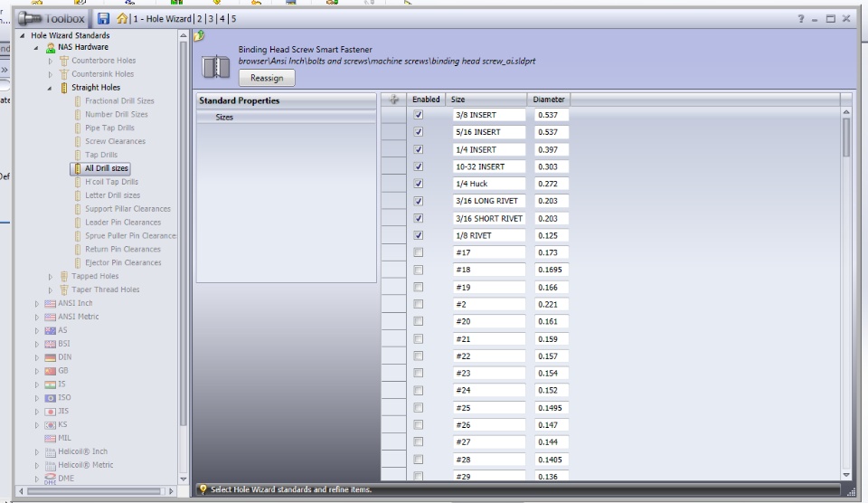Uncheck 10-32 INSERT enabled box
Viewport: 868px width, 503px height.
(419, 166)
